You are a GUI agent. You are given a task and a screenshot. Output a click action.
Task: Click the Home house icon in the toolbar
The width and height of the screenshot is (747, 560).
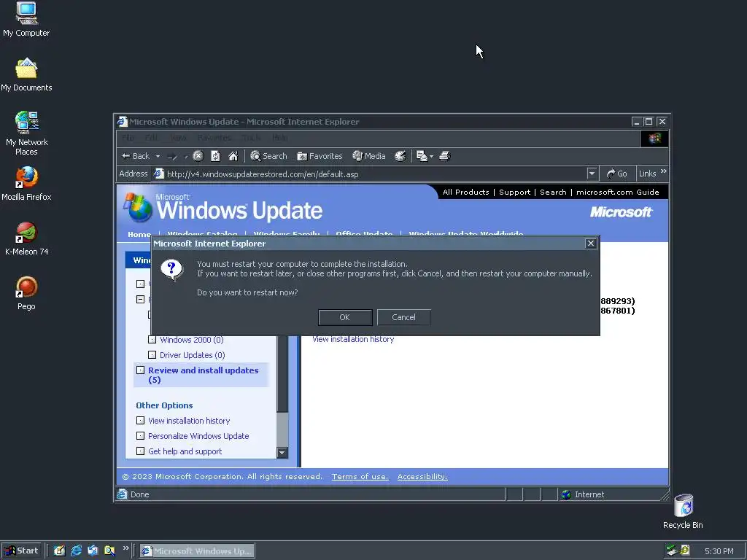tap(233, 156)
